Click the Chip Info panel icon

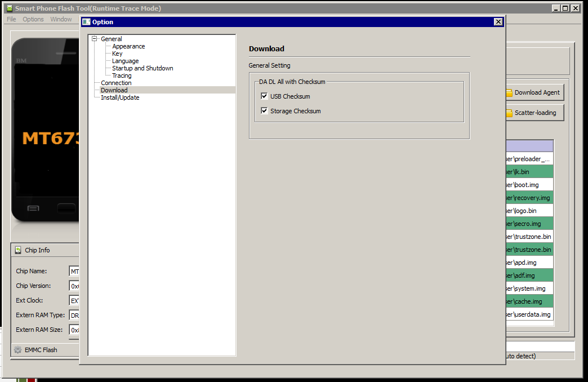tap(18, 250)
